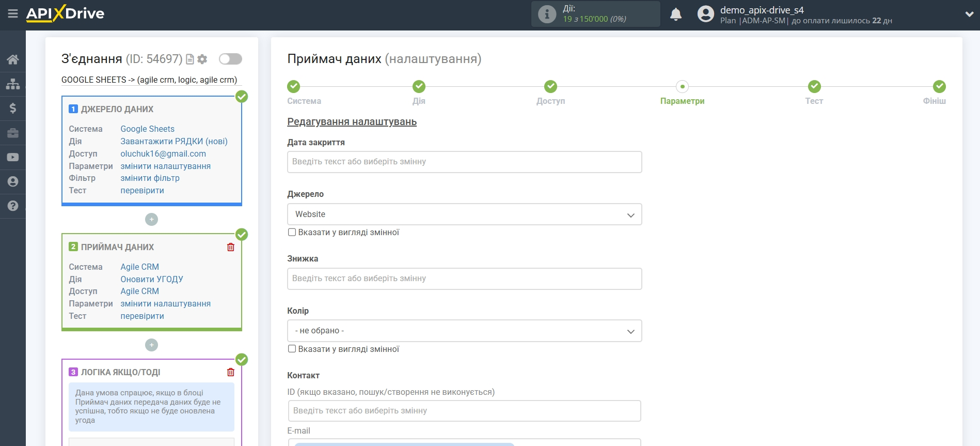Open the help question sidebar icon
980x446 pixels.
[13, 206]
